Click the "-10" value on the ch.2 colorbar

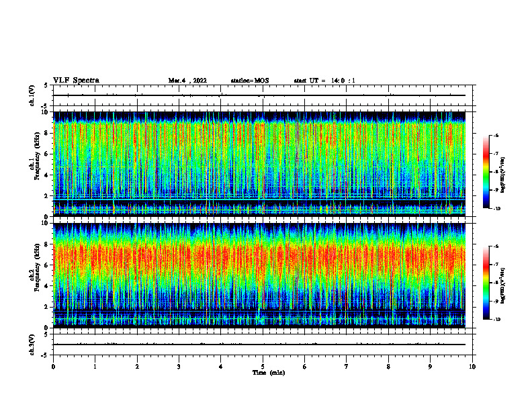pos(497,320)
